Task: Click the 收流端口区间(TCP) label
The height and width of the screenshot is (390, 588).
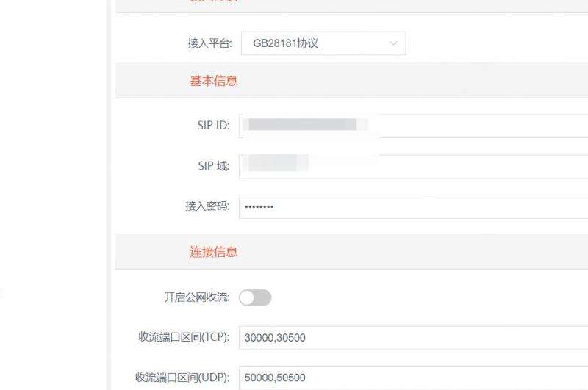Action: coord(184,337)
